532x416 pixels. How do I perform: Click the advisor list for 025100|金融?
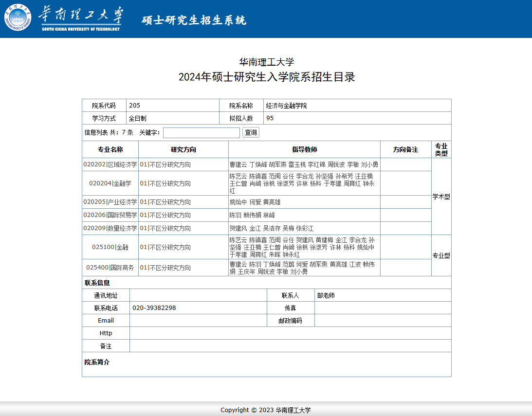tap(302, 247)
